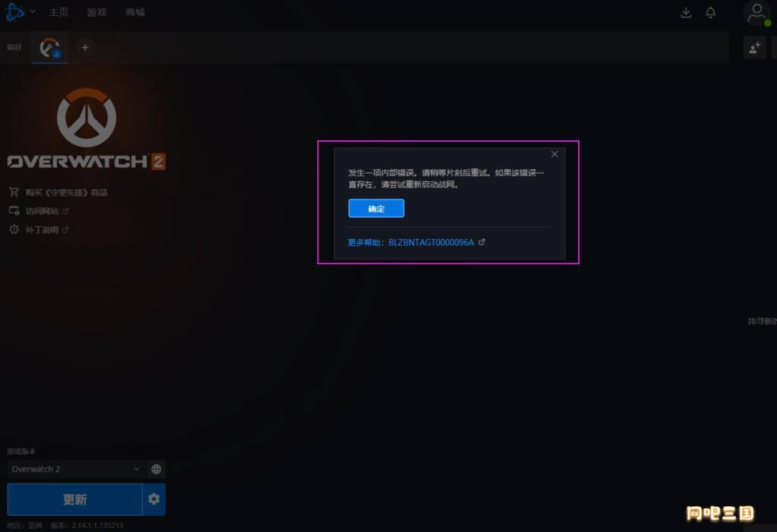777x532 pixels.
Task: Show notifications via the bell icon
Action: 710,12
